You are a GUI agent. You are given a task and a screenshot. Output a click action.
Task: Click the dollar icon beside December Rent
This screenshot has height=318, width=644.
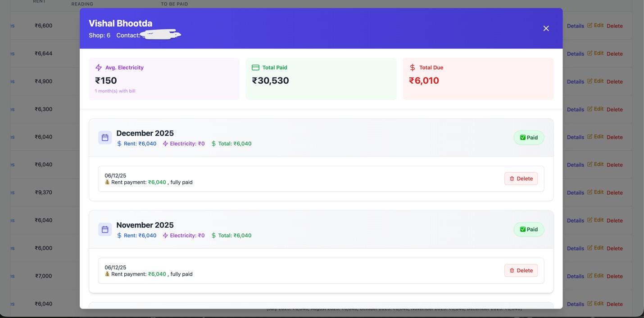click(x=119, y=144)
